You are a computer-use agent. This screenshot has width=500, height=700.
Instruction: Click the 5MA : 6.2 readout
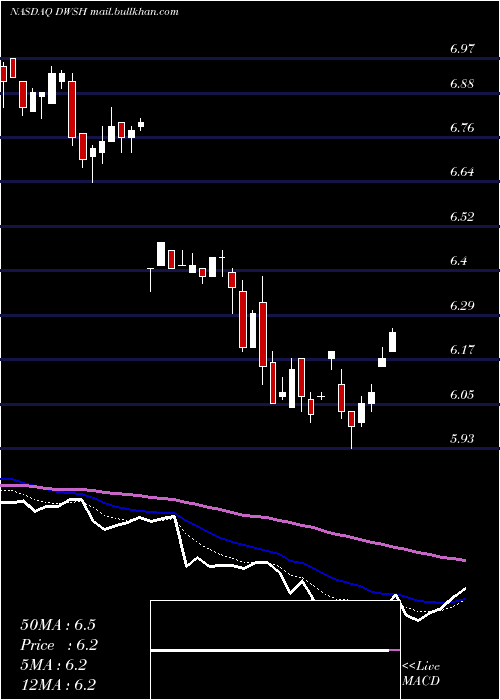click(x=54, y=665)
